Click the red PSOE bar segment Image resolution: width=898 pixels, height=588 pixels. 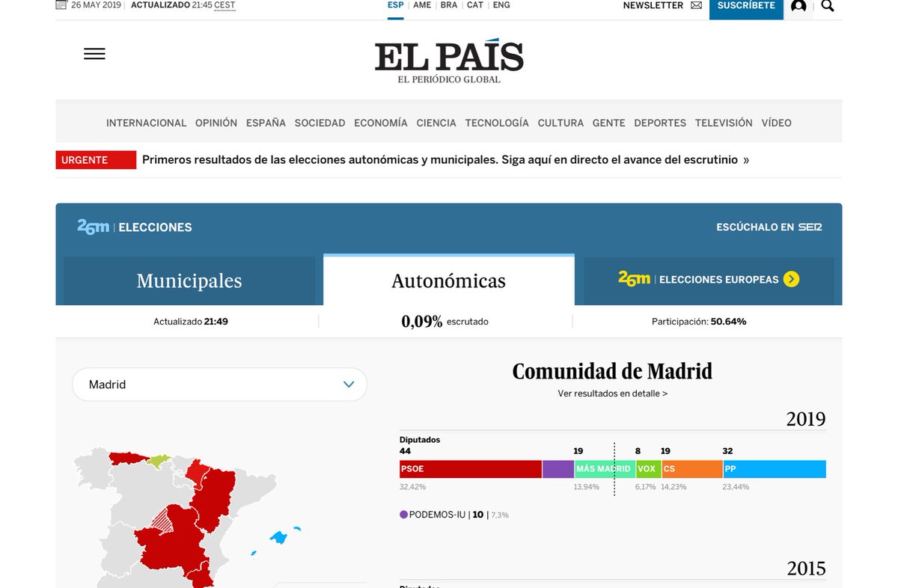(471, 469)
